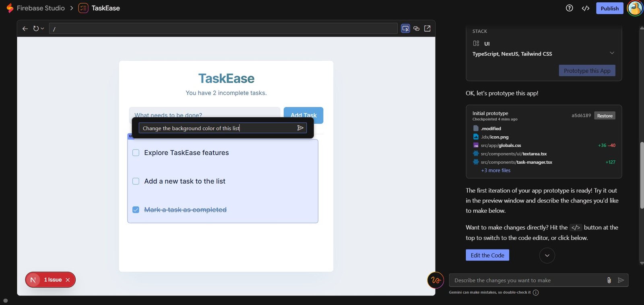Check the 'Add a new task' checkbox
This screenshot has height=305, width=644.
[136, 181]
